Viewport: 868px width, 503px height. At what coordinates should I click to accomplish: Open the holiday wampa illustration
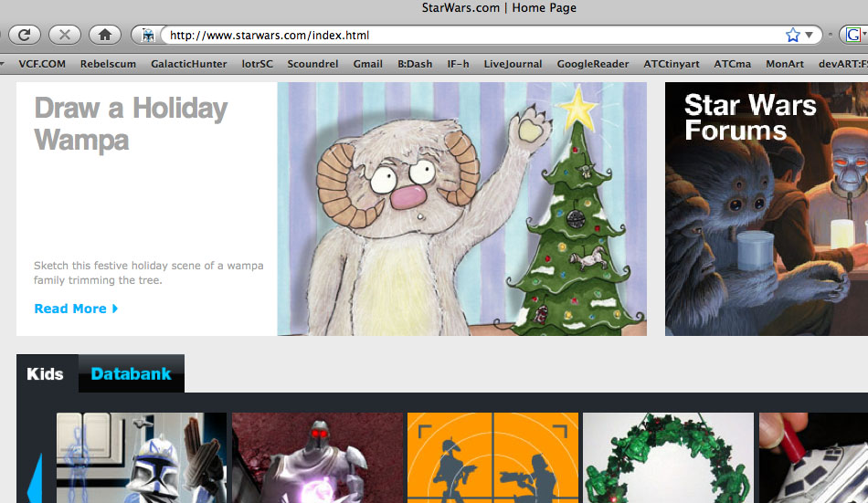coord(461,209)
